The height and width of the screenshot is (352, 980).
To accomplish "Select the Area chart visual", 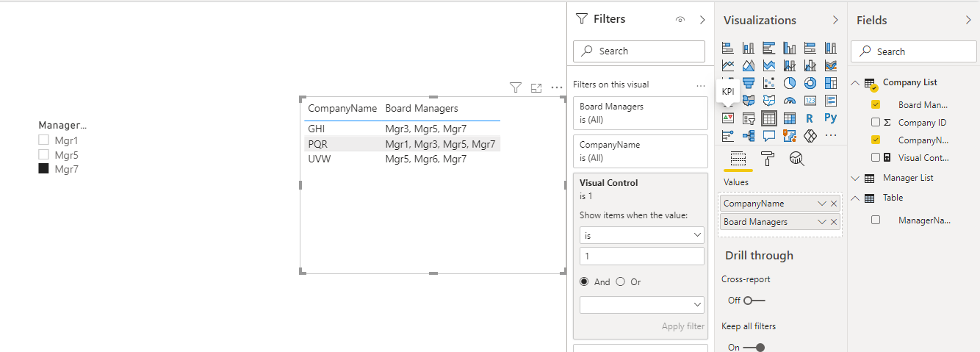I will tap(749, 65).
